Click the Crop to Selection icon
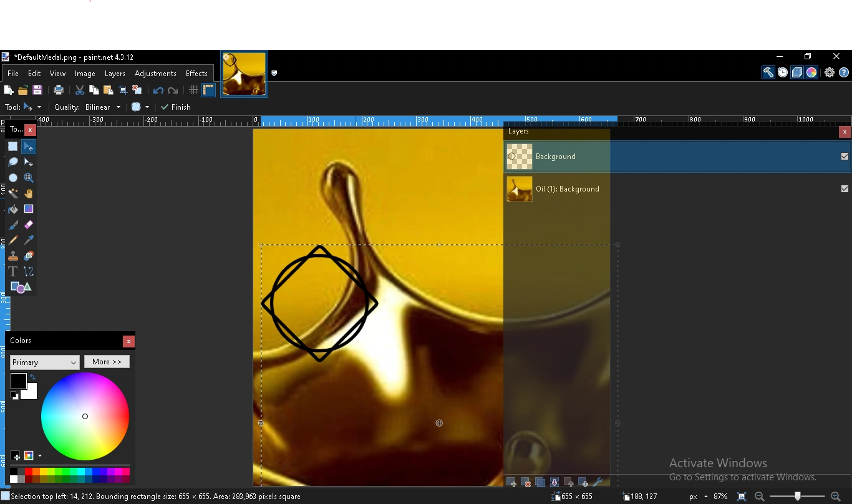This screenshot has height=504, width=852. coord(123,90)
